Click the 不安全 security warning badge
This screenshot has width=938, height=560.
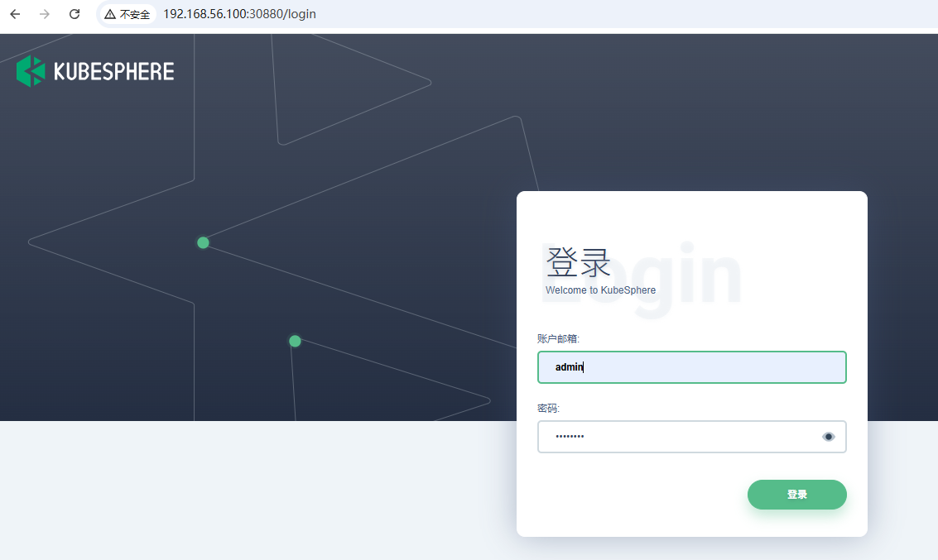pyautogui.click(x=127, y=14)
